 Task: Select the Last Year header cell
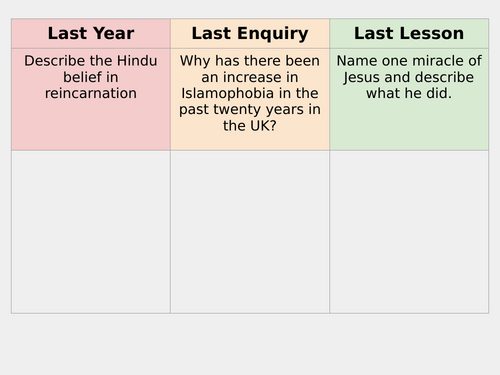point(91,33)
